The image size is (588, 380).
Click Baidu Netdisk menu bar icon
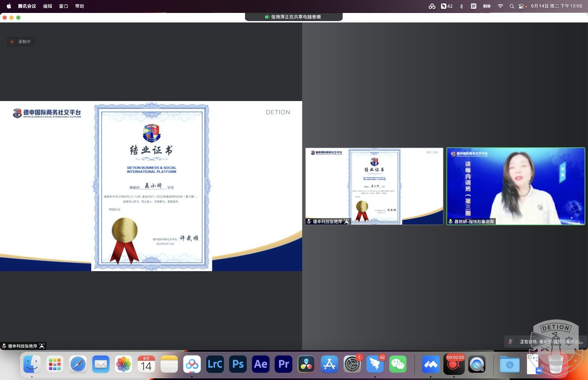[x=432, y=6]
